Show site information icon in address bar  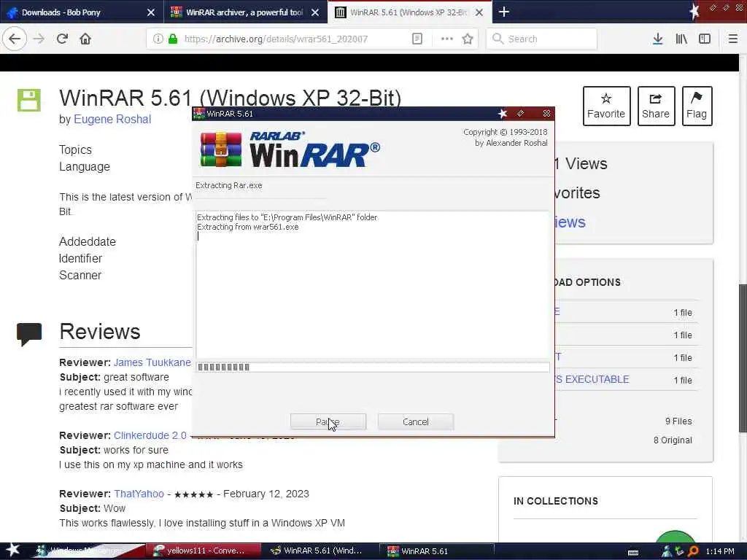coord(158,39)
